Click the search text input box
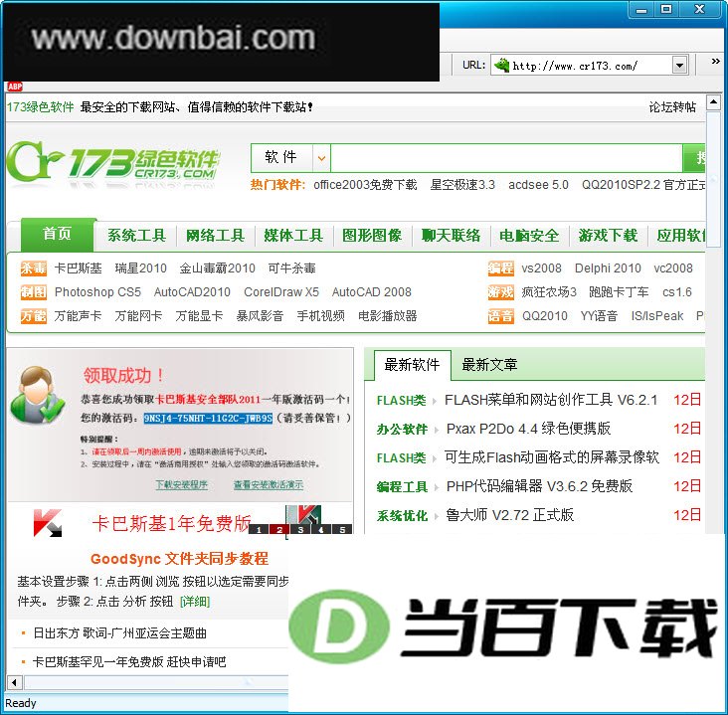The height and width of the screenshot is (715, 728). (x=506, y=158)
